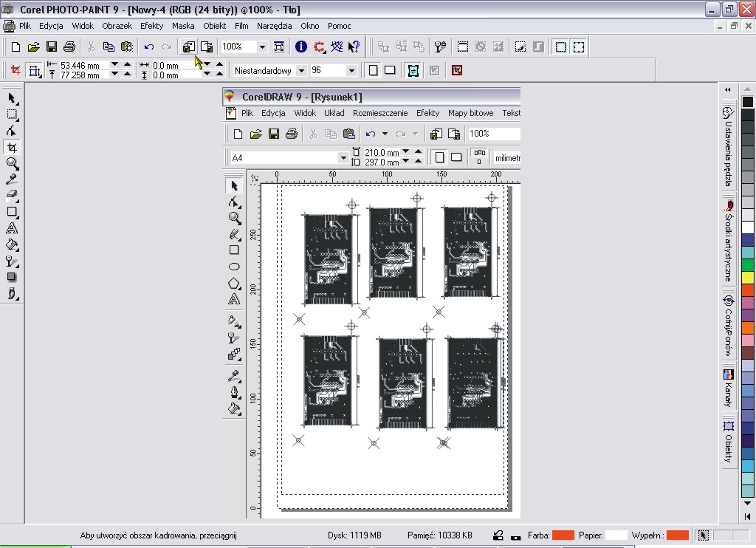Increase the 53.446 mm width value
Image resolution: width=756 pixels, height=548 pixels.
click(x=127, y=64)
